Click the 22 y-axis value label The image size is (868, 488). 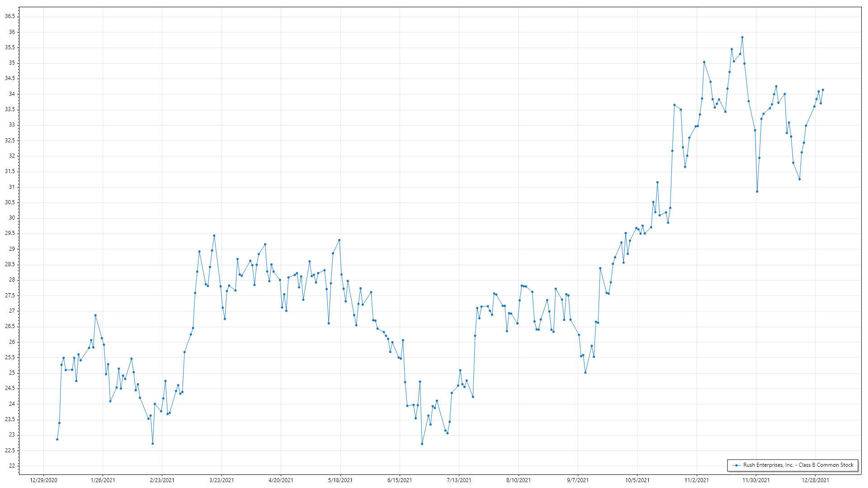(x=12, y=466)
